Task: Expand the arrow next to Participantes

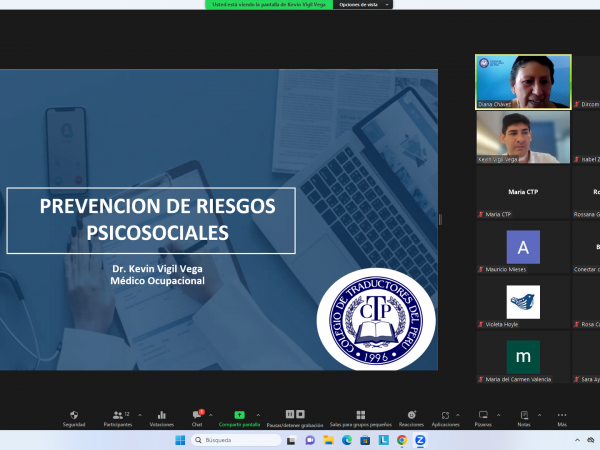Action: (x=140, y=415)
